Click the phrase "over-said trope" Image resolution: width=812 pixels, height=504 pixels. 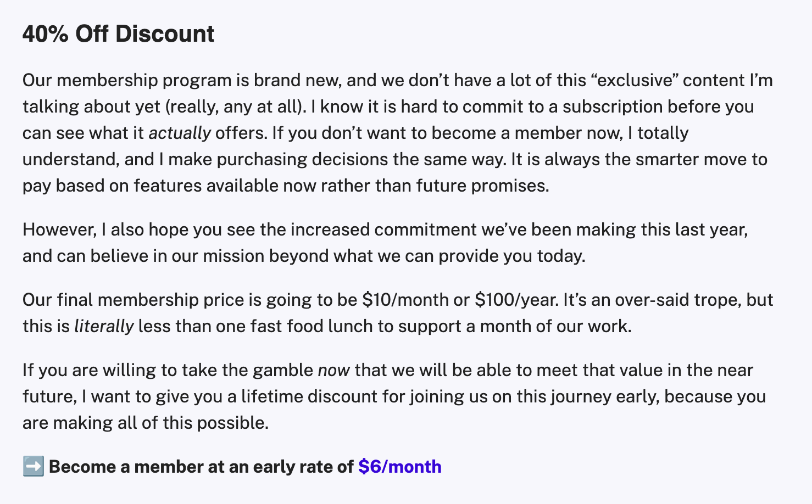pyautogui.click(x=677, y=300)
